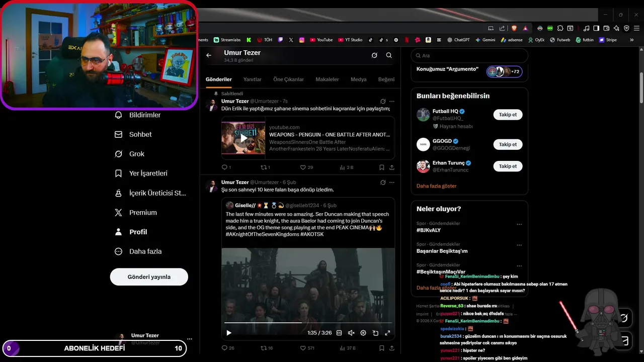Open Grok icon in profile header
The width and height of the screenshot is (644, 362).
tap(374, 55)
